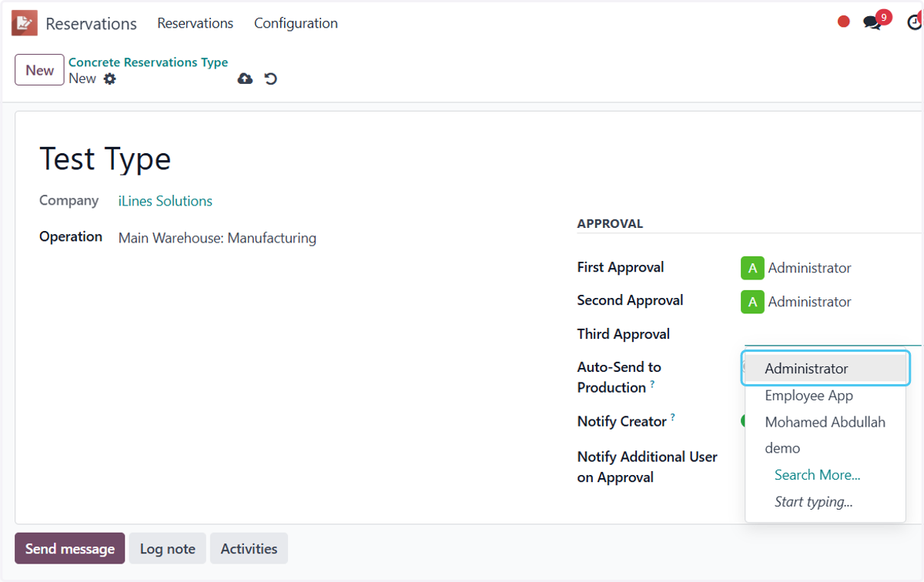This screenshot has height=582, width=924.
Task: Edit the Test Type name field
Action: pyautogui.click(x=105, y=159)
